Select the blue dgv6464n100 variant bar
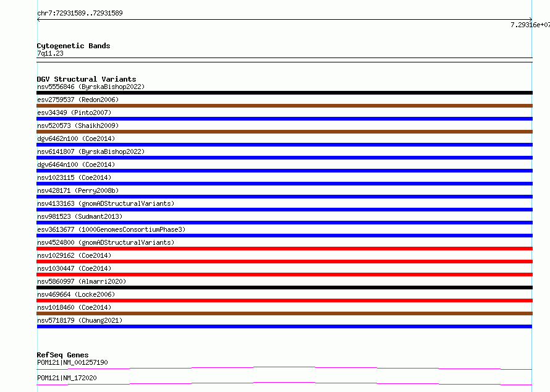Image resolution: width=550 pixels, height=392 pixels. (284, 171)
